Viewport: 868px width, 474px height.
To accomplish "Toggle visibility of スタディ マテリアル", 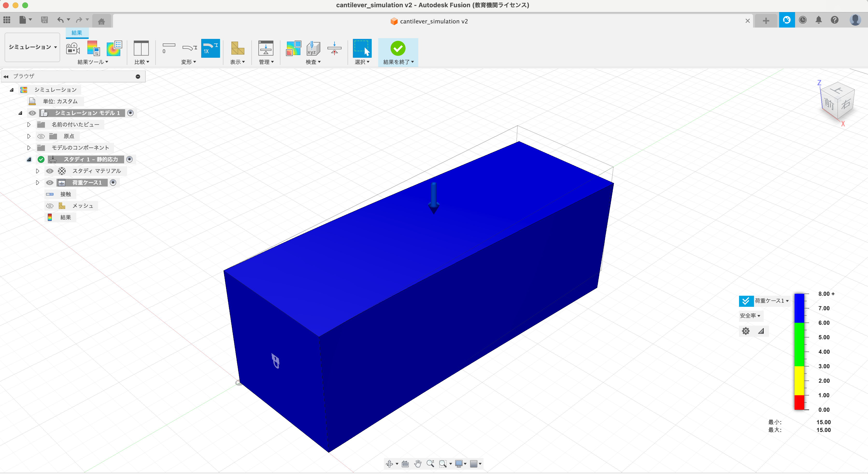I will (x=50, y=171).
